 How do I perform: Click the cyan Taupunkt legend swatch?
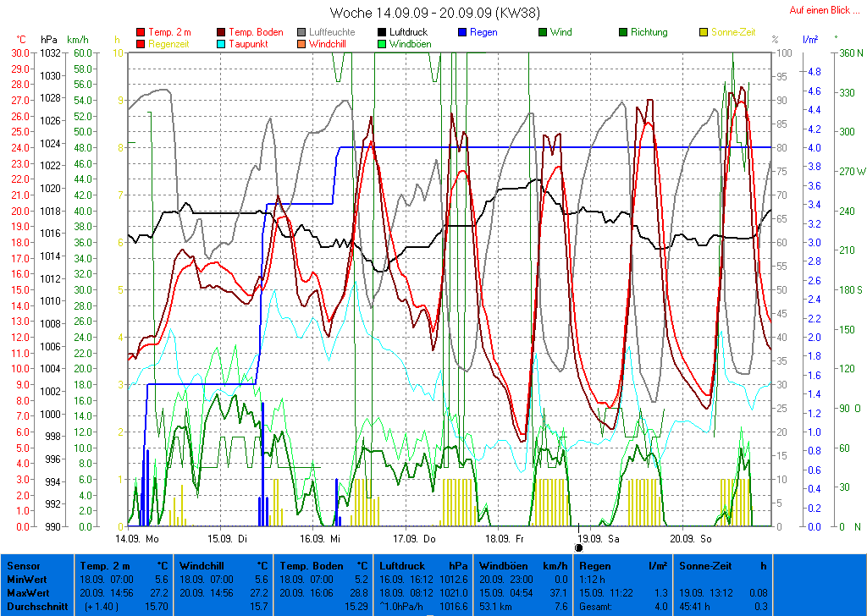tap(222, 44)
